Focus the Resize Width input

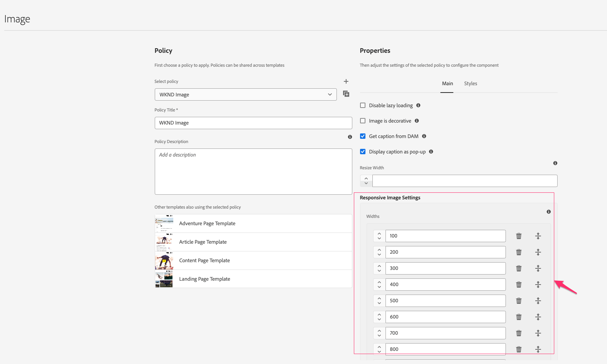465,181
